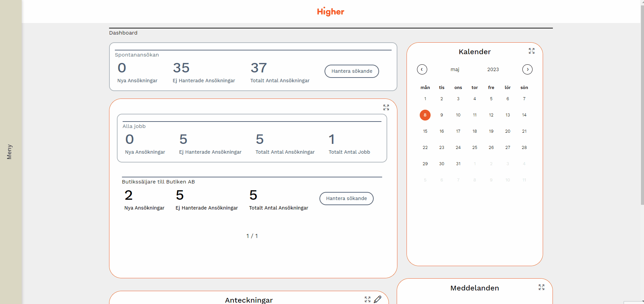Select May 26 in the calendar
Screen dimensions: 644x304
point(491,148)
